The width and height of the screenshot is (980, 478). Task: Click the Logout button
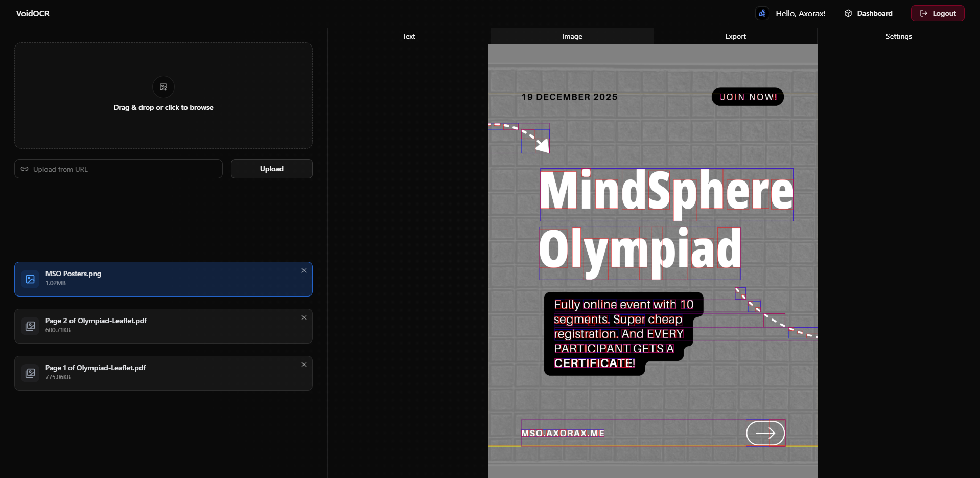point(938,13)
